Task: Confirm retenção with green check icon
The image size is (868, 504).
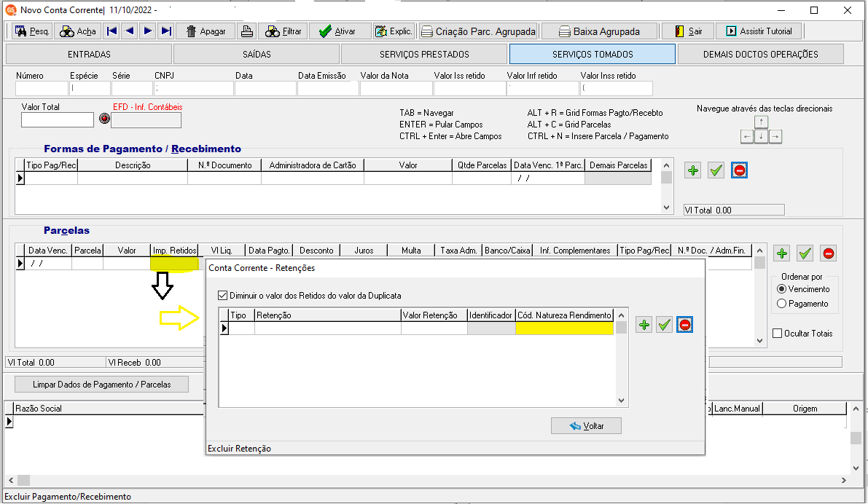Action: coord(664,325)
